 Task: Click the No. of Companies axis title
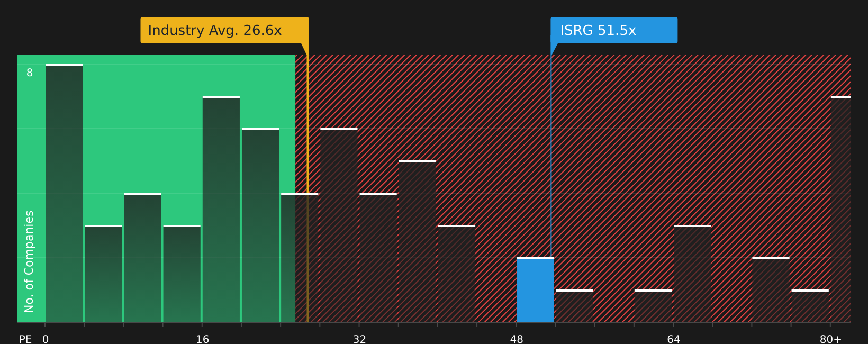(x=29, y=261)
